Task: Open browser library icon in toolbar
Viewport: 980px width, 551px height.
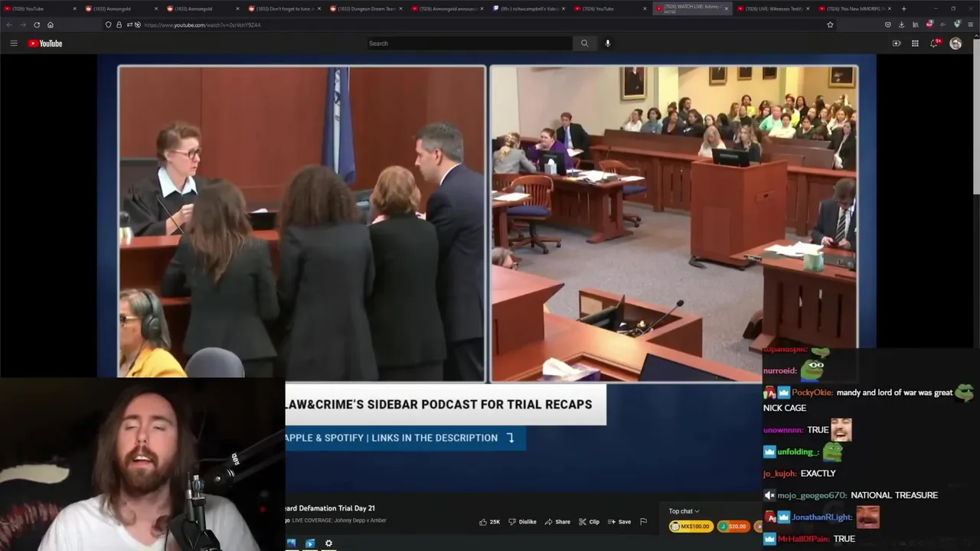Action: [915, 24]
